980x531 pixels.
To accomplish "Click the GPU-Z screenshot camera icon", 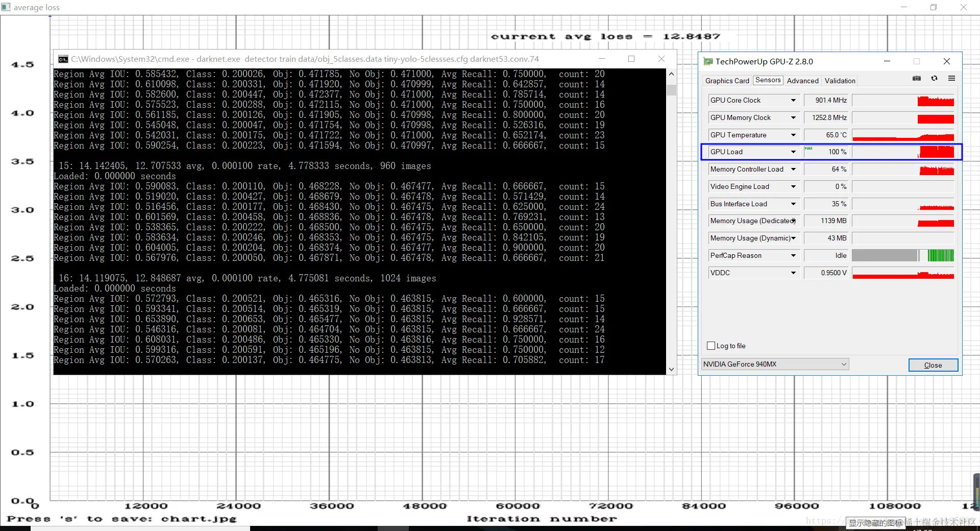I will [x=917, y=78].
